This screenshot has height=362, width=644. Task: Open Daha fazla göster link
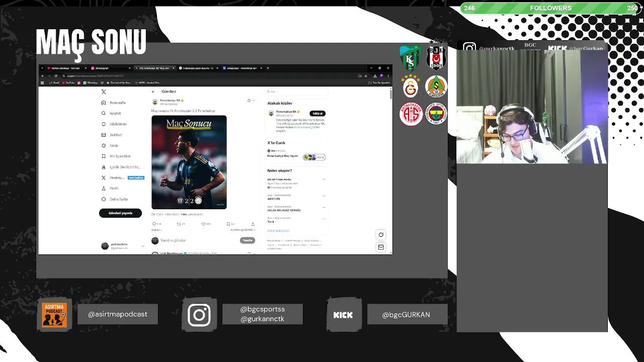[x=278, y=231]
